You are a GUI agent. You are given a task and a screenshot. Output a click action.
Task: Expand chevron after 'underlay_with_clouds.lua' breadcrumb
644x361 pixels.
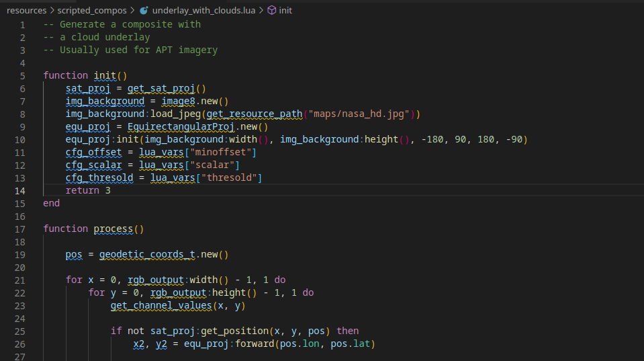[261, 10]
